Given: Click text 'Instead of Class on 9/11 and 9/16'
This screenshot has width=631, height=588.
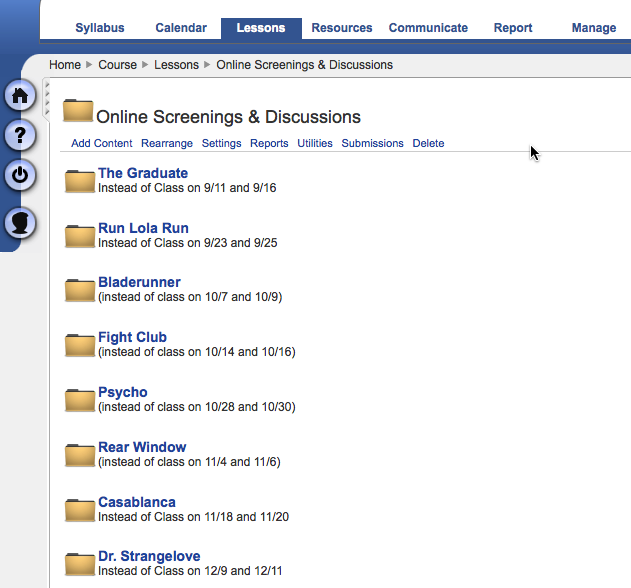Looking at the screenshot, I should click(187, 188).
